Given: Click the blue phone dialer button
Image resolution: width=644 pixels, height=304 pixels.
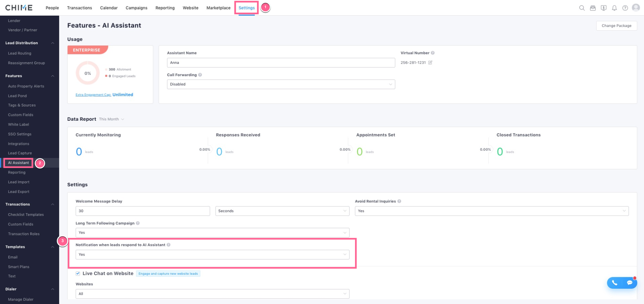Looking at the screenshot, I should point(614,283).
